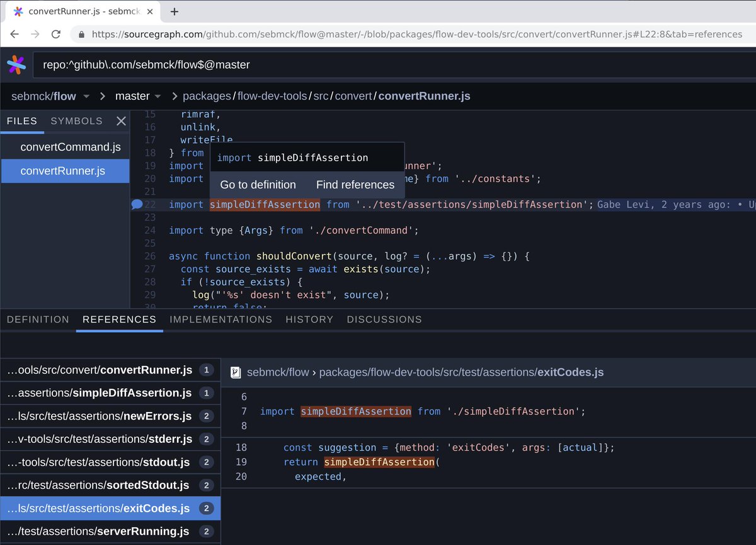Open exitCodes.js file path header link

pos(461,372)
